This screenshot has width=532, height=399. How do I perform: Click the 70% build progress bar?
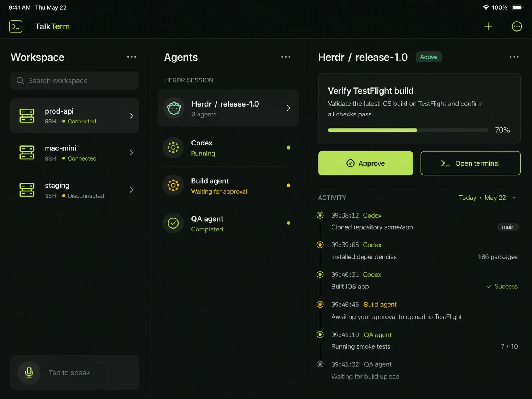point(408,130)
